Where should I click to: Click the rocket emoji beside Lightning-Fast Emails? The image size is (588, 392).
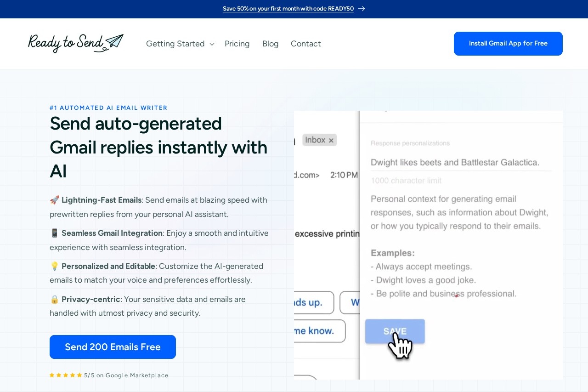pyautogui.click(x=55, y=200)
